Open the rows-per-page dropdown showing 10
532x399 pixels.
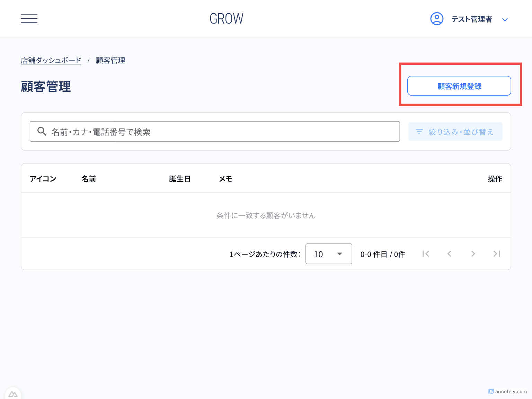point(329,254)
